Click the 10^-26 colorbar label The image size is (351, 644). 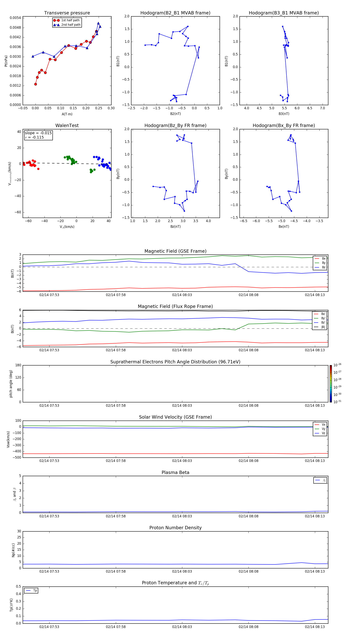click(x=337, y=365)
